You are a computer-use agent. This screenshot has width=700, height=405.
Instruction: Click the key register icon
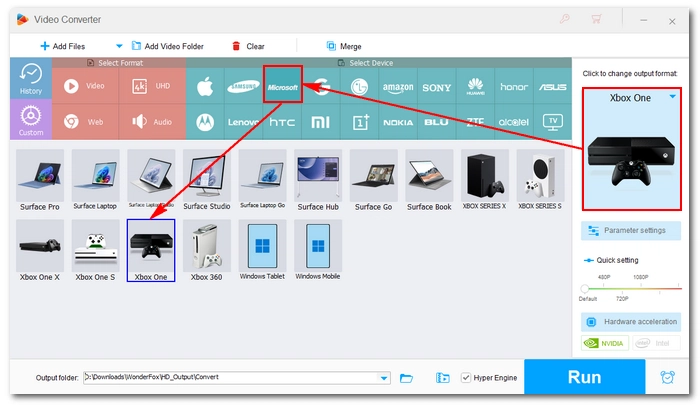coord(565,19)
